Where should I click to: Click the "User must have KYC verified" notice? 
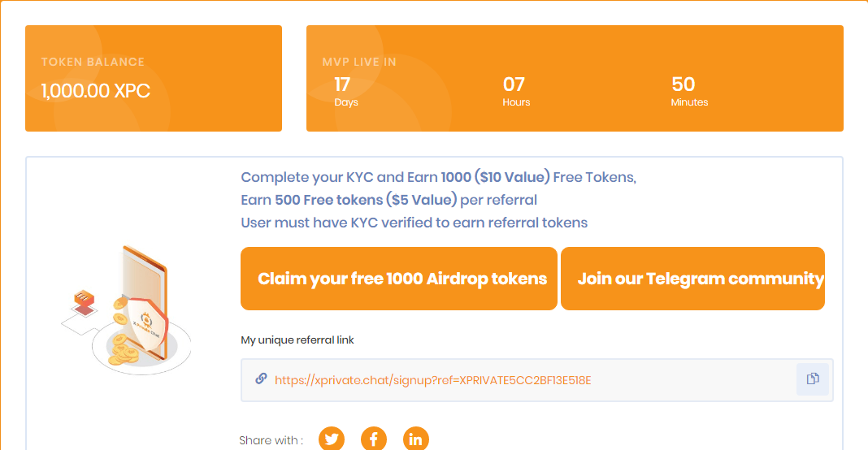[x=414, y=223]
